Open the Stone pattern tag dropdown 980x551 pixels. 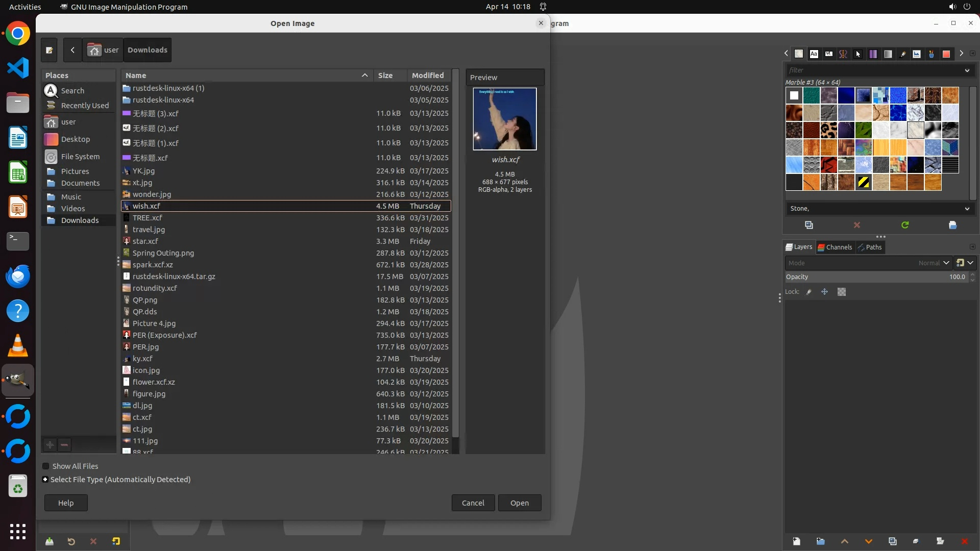coord(967,209)
